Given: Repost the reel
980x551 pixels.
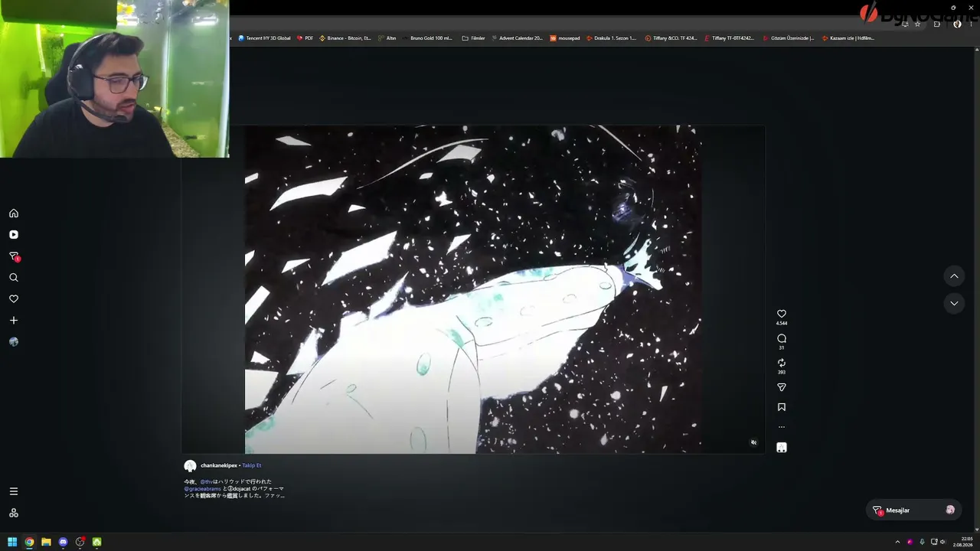Looking at the screenshot, I should [x=782, y=363].
